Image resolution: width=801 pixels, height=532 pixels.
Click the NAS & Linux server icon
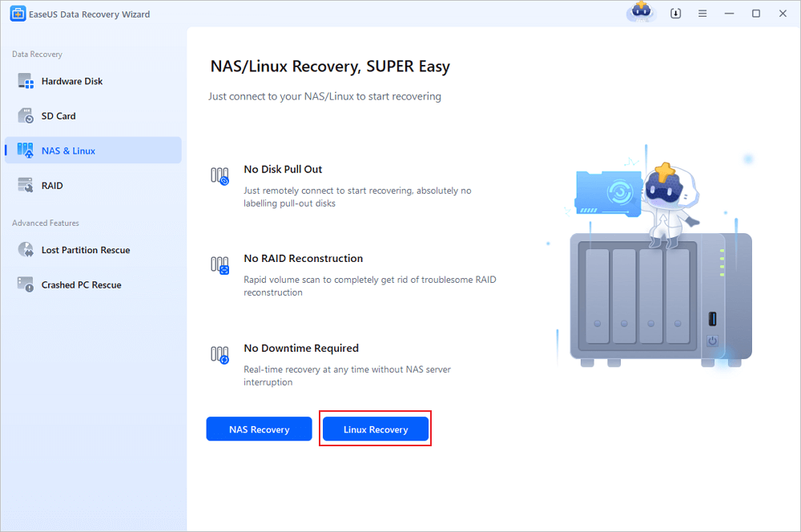[26, 151]
